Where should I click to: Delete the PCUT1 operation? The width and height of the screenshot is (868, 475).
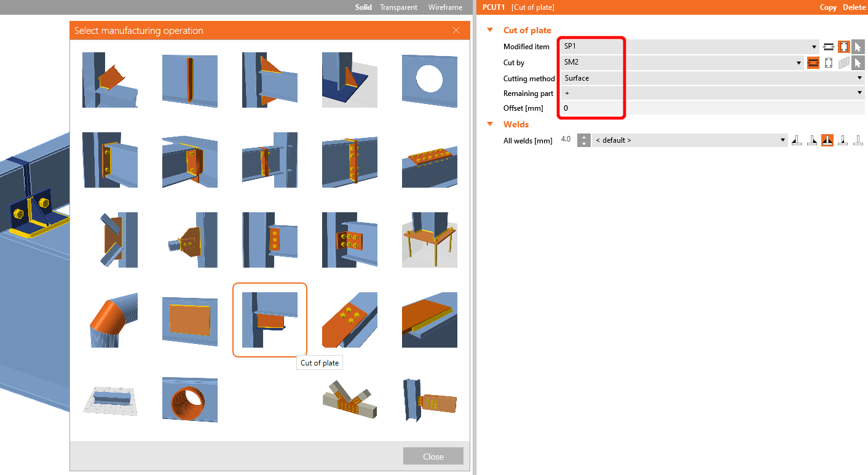[x=854, y=7]
